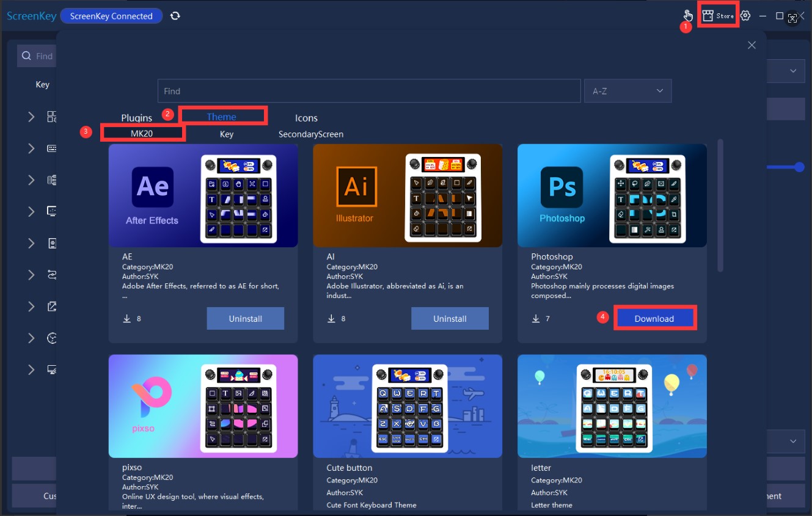The image size is (812, 516).
Task: Click the download count icon under Photoshop
Action: 536,319
